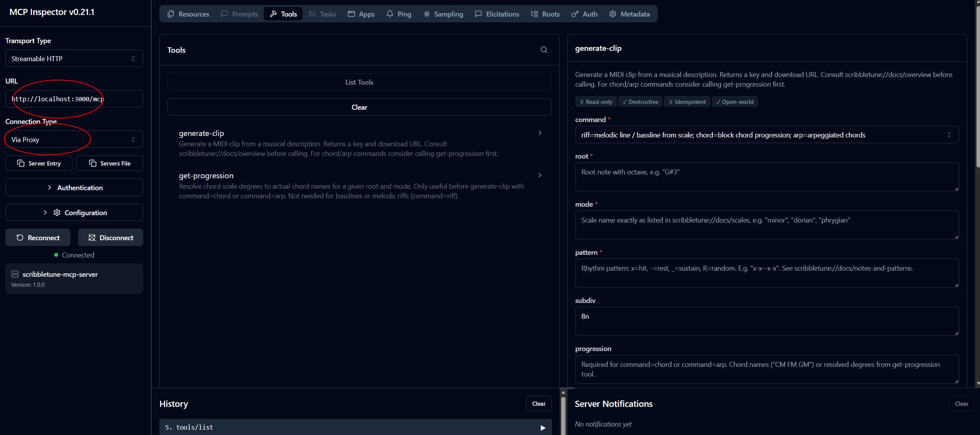Open the Ping bell icon

(x=390, y=13)
